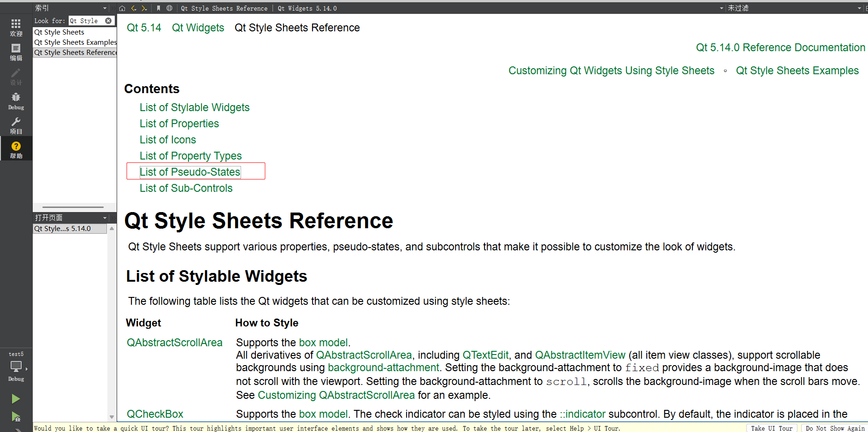Run the project with green play button

pyautogui.click(x=16, y=399)
